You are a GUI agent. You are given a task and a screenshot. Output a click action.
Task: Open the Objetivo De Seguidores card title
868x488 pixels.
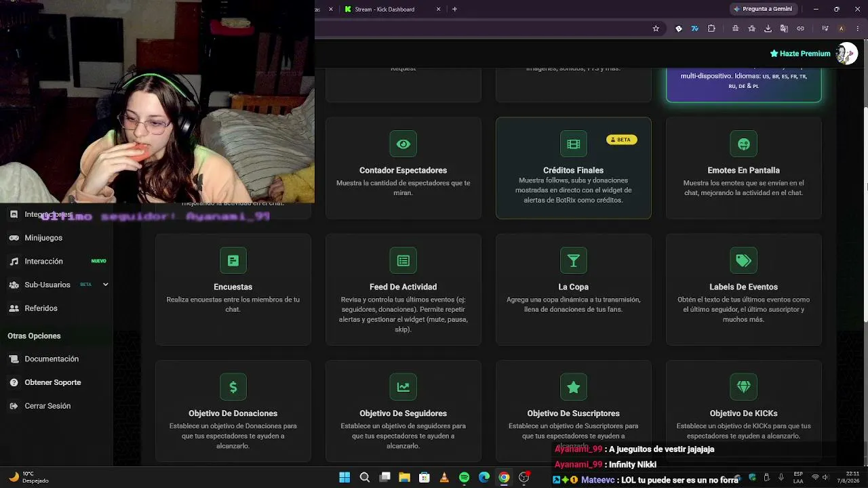coord(403,413)
